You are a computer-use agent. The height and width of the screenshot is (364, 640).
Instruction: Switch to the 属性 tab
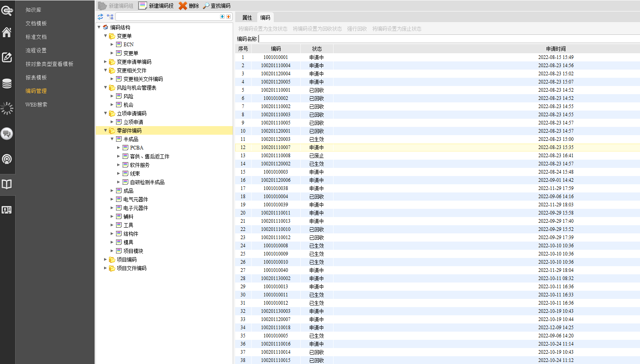click(247, 18)
